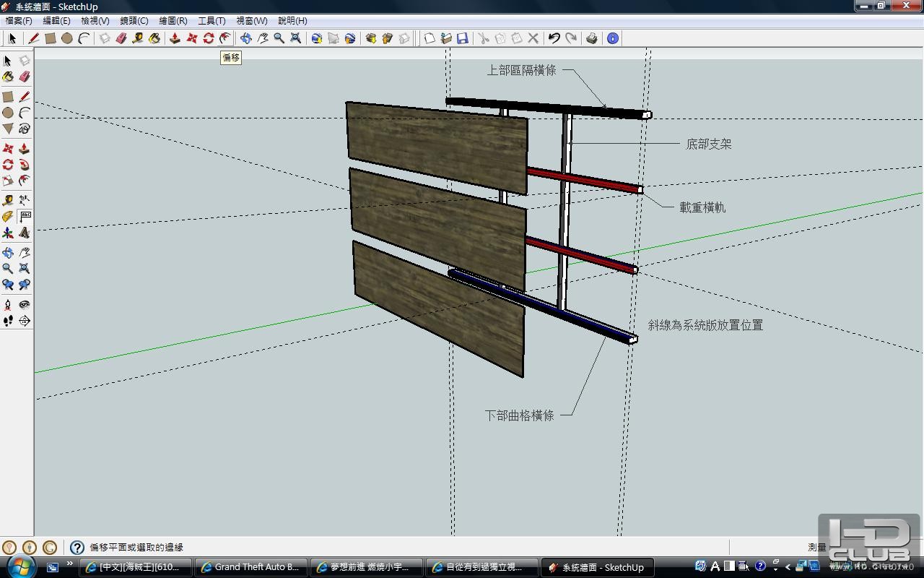Open the 繪圖(R) menu
924x578 pixels.
(173, 21)
